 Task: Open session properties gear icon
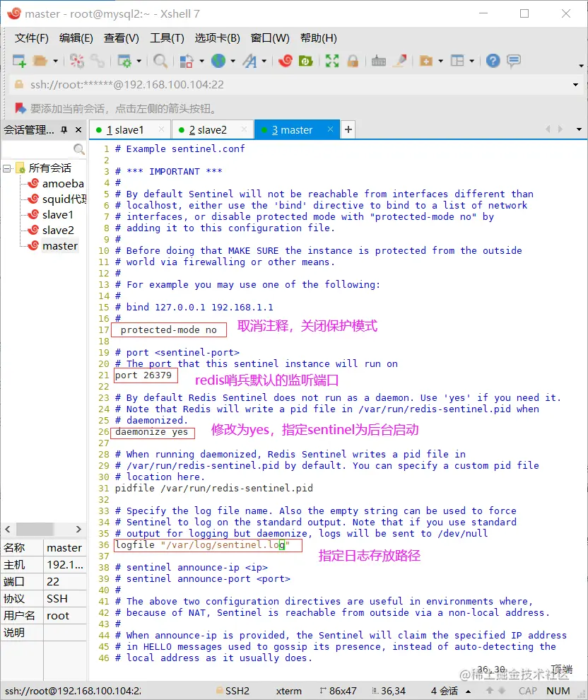(x=124, y=61)
